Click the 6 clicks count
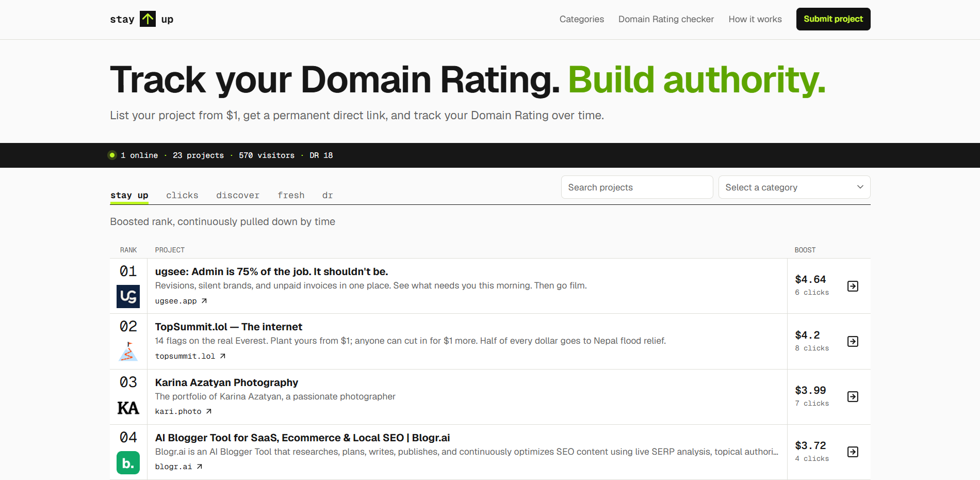Viewport: 980px width, 480px height. point(812,293)
